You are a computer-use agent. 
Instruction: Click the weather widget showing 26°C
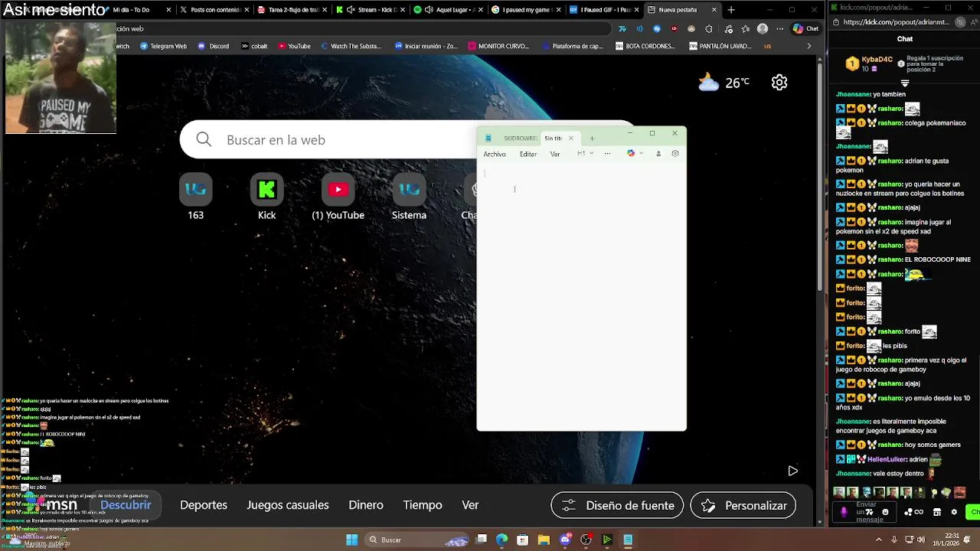click(724, 82)
